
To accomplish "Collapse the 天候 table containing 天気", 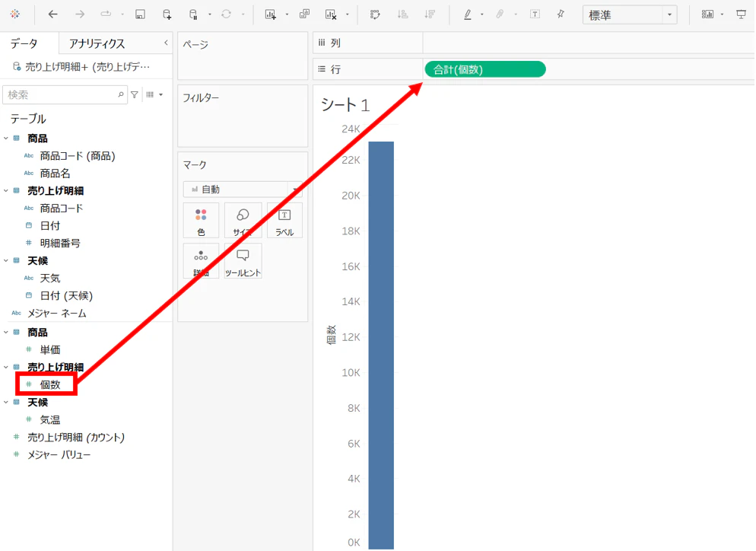I will coord(6,260).
